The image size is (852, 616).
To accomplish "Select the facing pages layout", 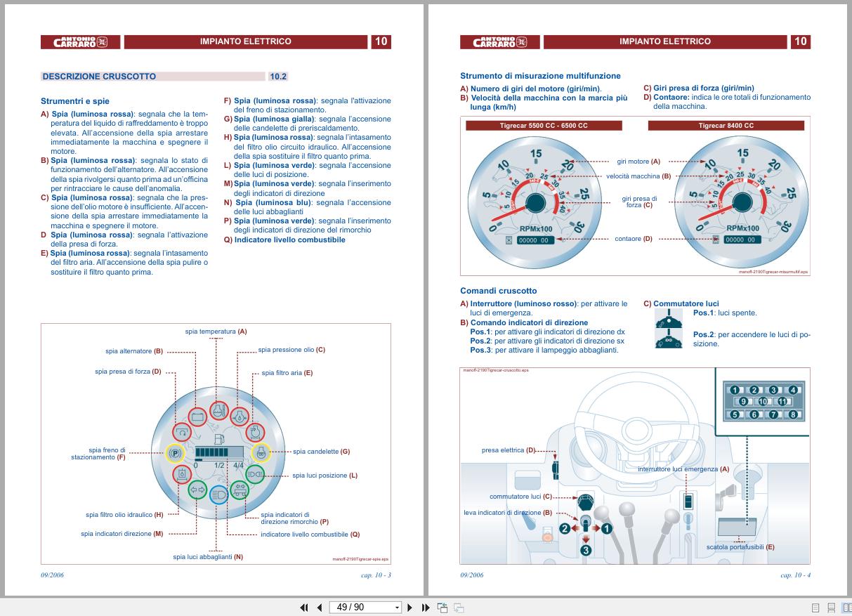I will tap(846, 608).
